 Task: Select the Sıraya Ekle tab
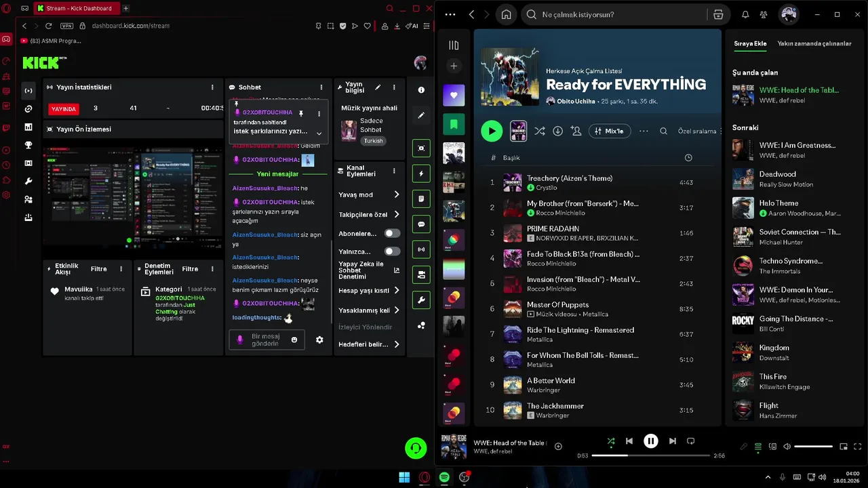pos(750,43)
